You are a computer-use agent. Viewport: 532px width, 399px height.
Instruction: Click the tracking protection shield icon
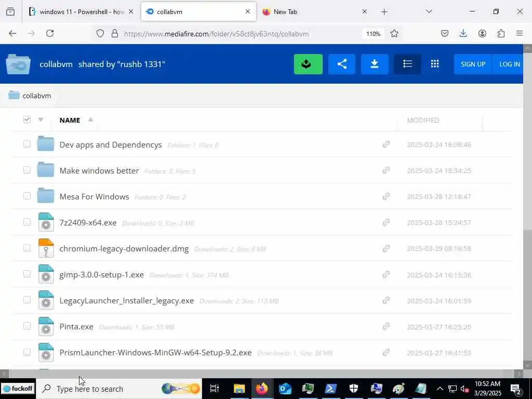click(x=100, y=33)
